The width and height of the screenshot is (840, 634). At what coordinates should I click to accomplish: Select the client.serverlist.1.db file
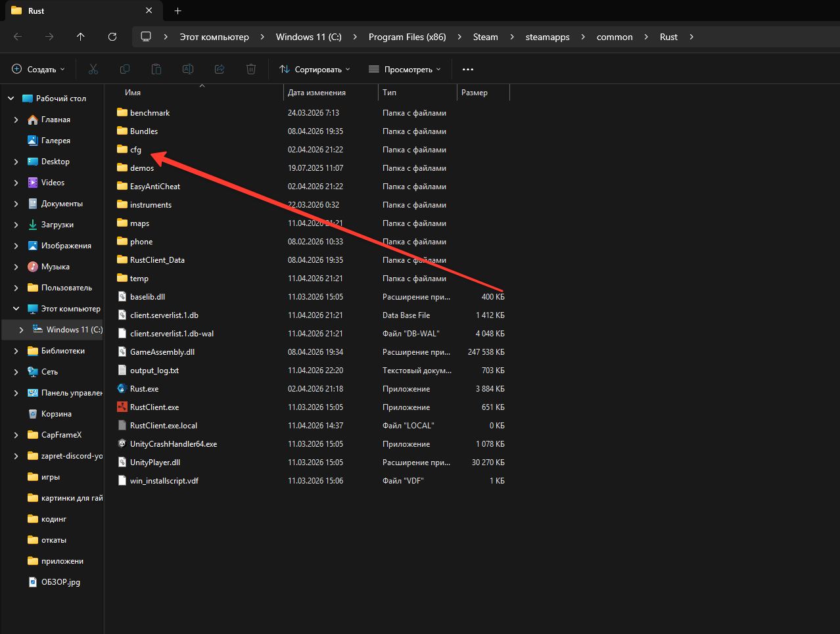pos(310,315)
